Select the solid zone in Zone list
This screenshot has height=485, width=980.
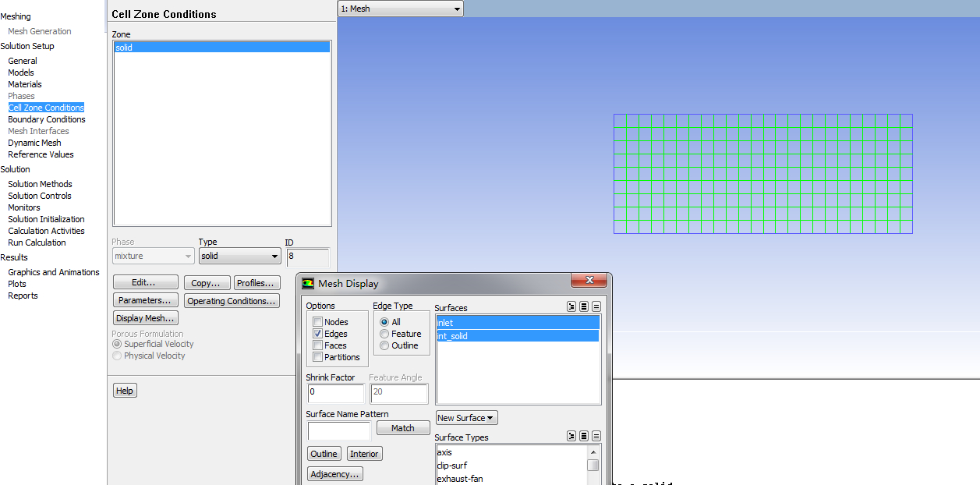pyautogui.click(x=222, y=48)
